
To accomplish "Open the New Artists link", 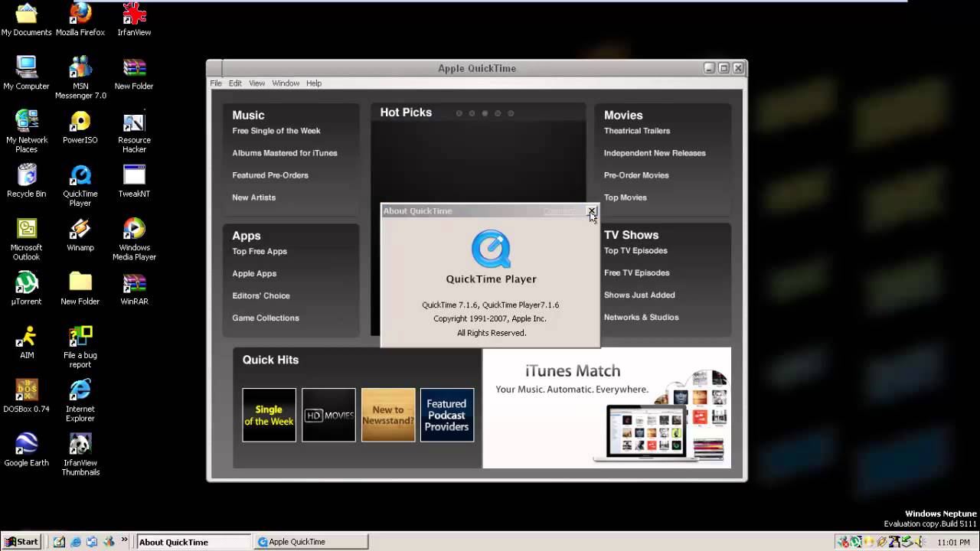I will 253,197.
